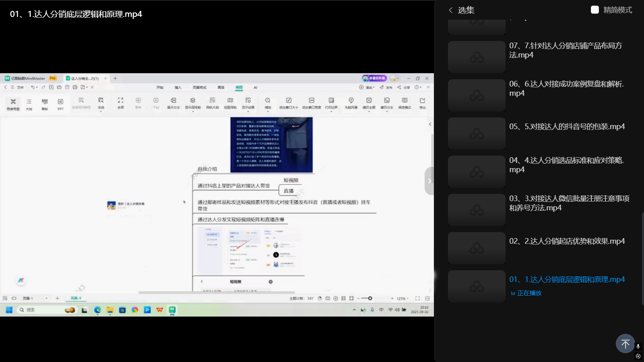Image resolution: width=644 pixels, height=362 pixels.
Task: Click the back arrow beside 选集
Action: 451,10
